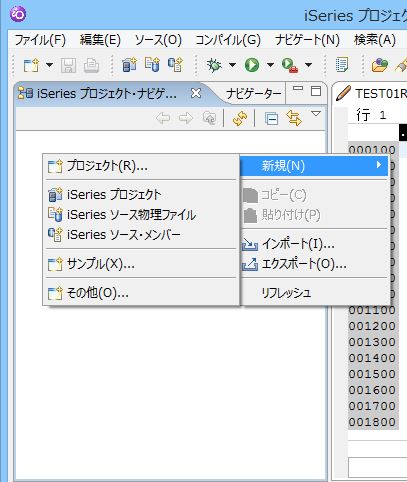Choose iSeries ソース・メンバー from submenu
Viewport: 407px width, 482px height.
tap(141, 235)
